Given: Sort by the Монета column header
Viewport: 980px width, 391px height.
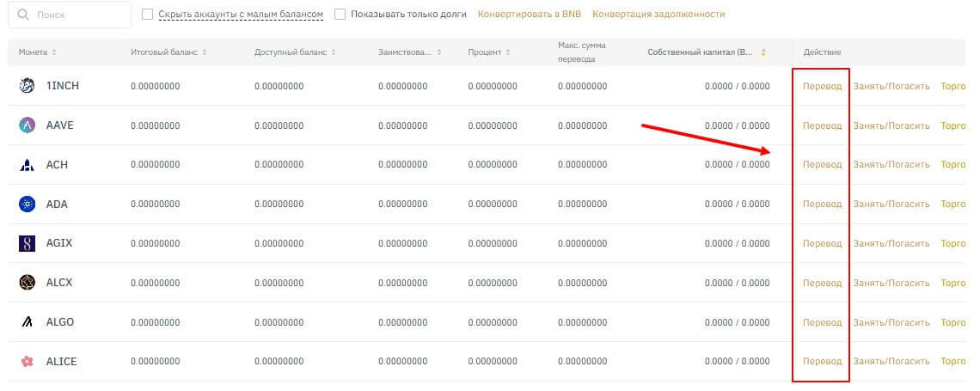Looking at the screenshot, I should pos(38,52).
